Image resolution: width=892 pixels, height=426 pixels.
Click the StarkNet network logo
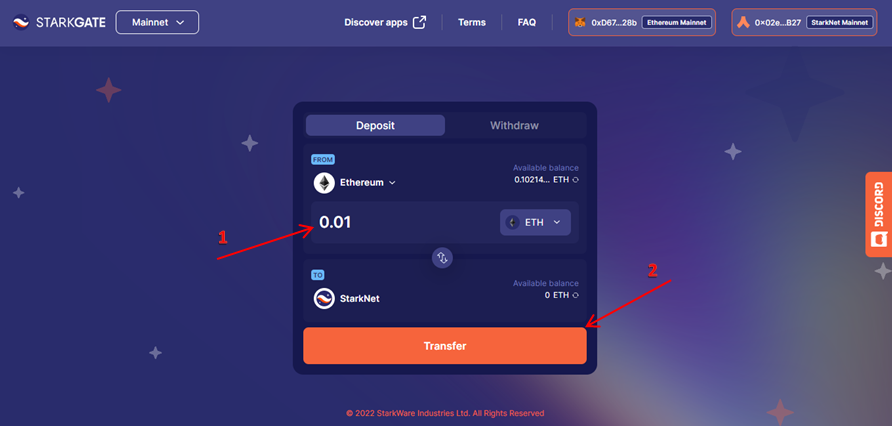(x=324, y=299)
